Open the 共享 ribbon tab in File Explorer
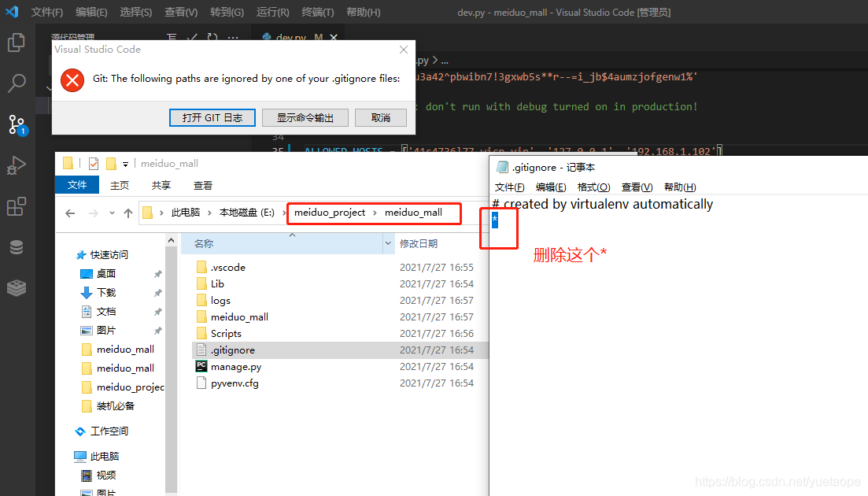Screen dimensions: 868x496 [x=161, y=186]
